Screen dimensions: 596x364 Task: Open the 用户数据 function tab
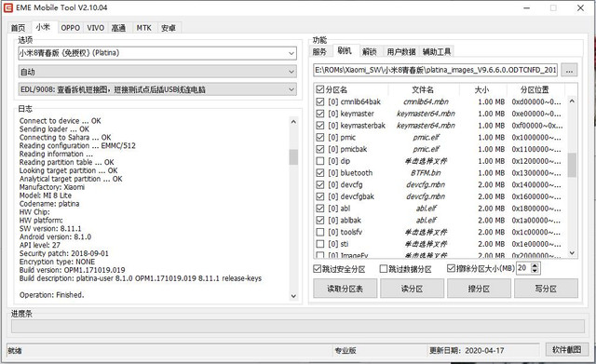(x=401, y=52)
